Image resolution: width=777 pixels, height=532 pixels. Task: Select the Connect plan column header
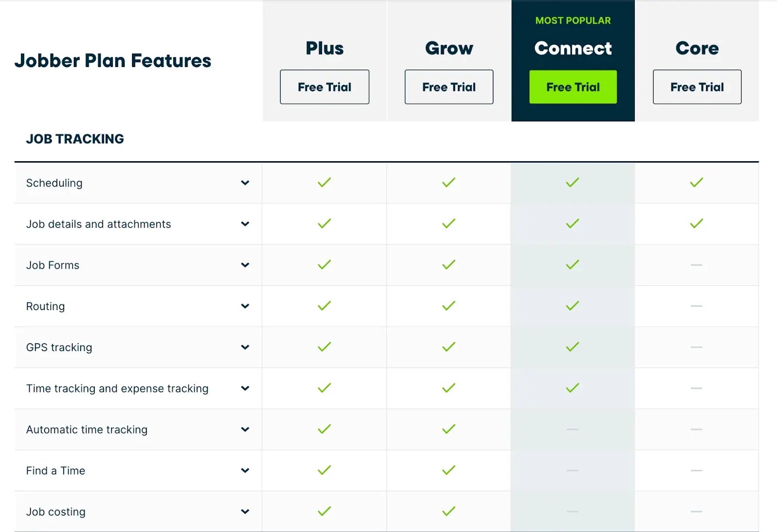pyautogui.click(x=573, y=49)
